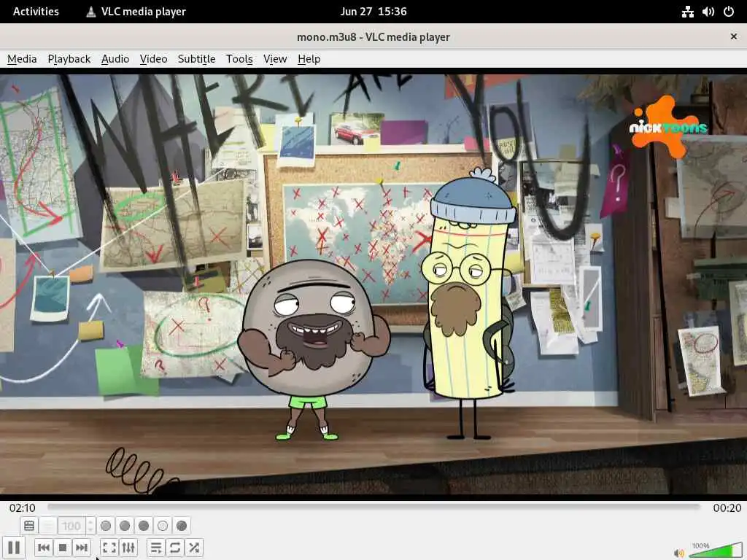The height and width of the screenshot is (560, 747).
Task: Increase teletext page with the up arrow
Action: [90, 522]
